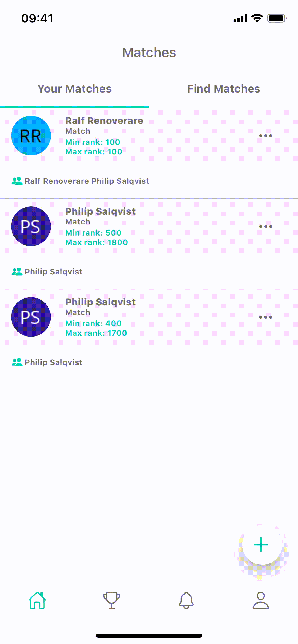
Task: Click the PS avatar with Min rank 500
Action: tap(31, 226)
